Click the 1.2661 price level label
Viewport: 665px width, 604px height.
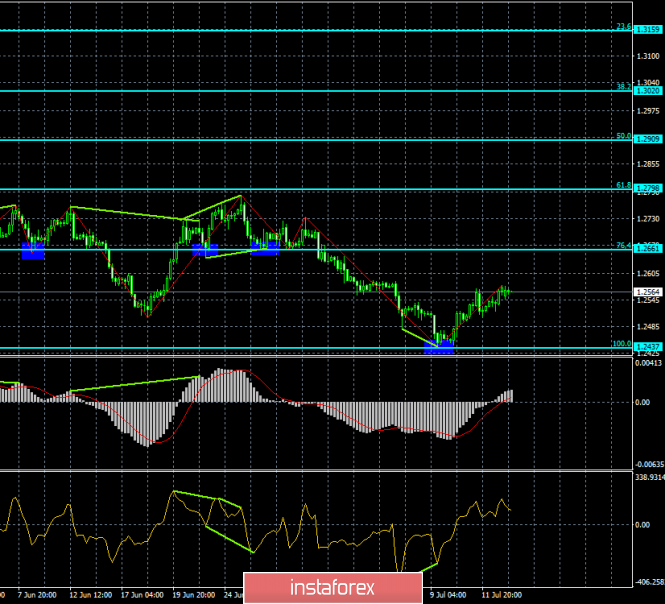tap(648, 249)
